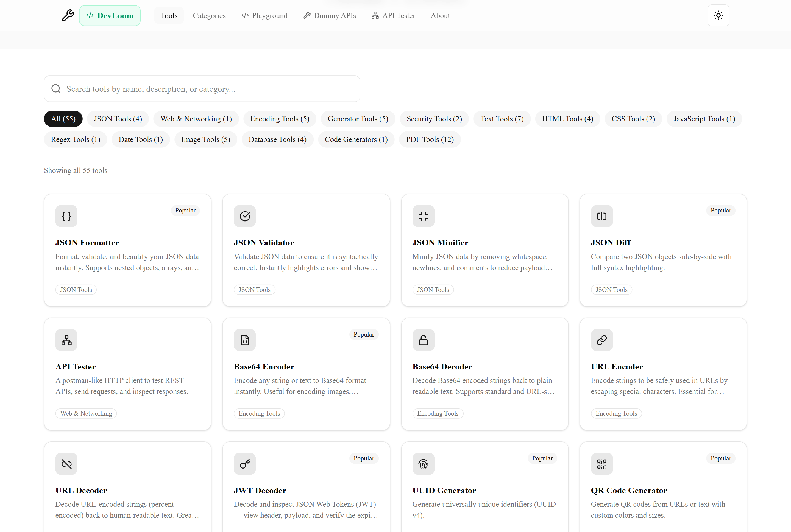Click the JWT Decoder key icon
This screenshot has width=791, height=532.
click(245, 464)
